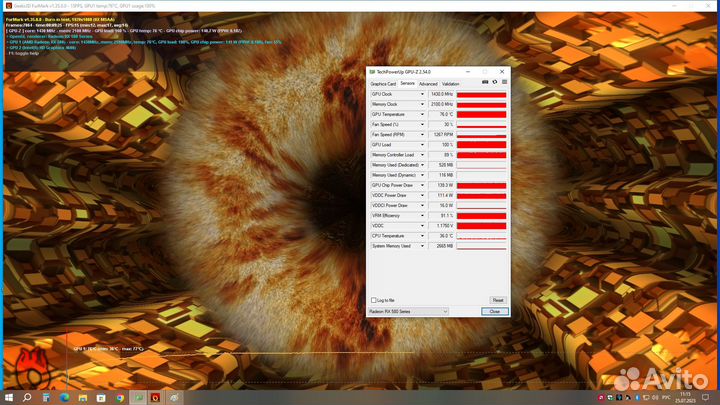Switch to GPU-Z taskbar button
This screenshot has width=720, height=405.
pos(138,398)
